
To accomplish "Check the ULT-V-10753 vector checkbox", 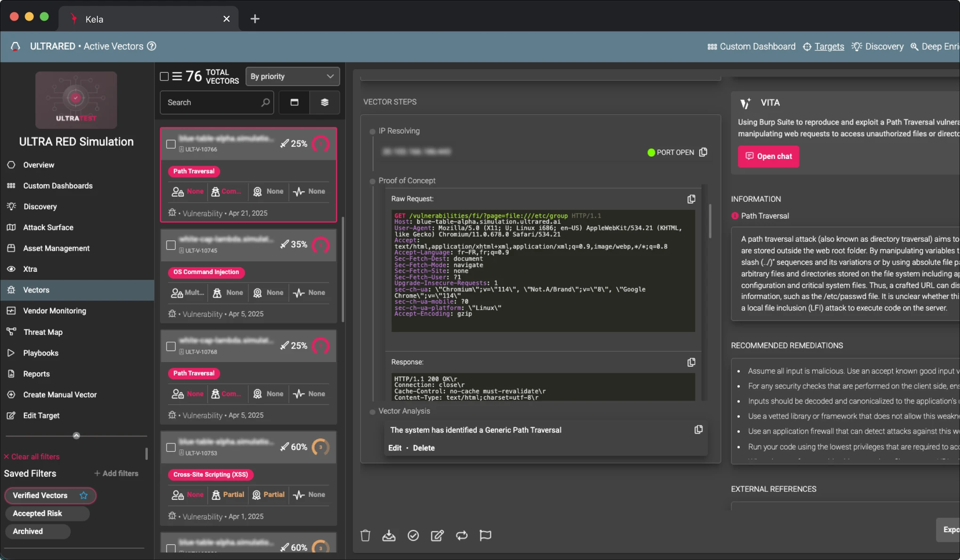I will coord(171,448).
